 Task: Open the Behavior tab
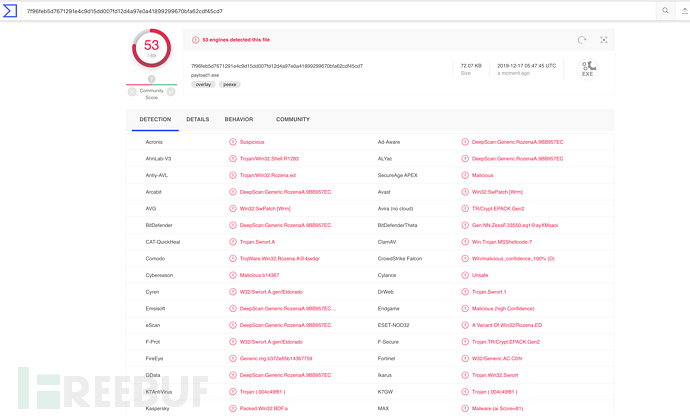tap(239, 119)
